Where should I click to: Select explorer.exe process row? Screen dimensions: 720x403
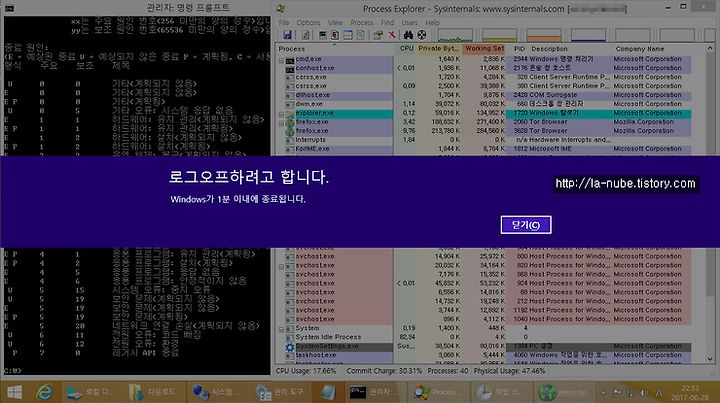point(484,113)
